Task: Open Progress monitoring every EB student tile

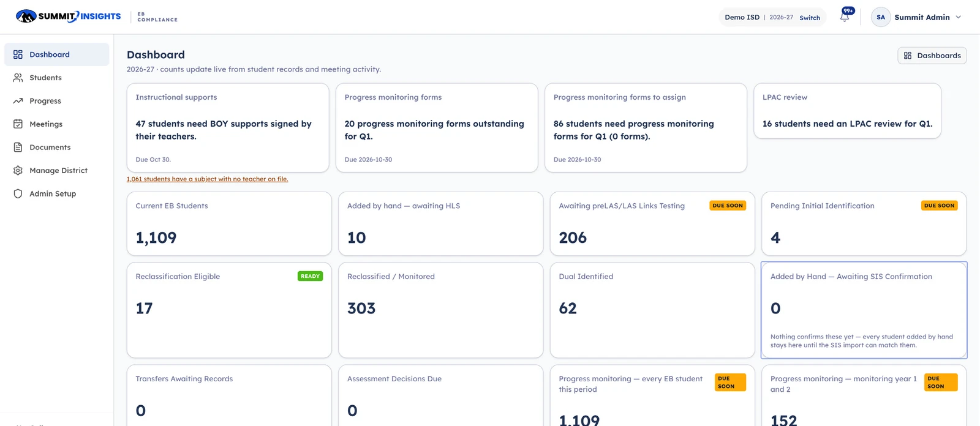Action: [x=652, y=395]
